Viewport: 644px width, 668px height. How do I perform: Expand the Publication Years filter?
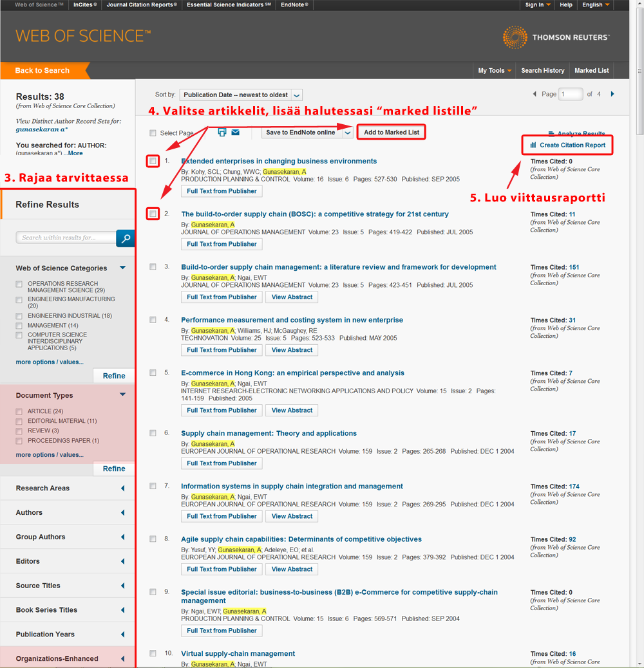click(123, 635)
